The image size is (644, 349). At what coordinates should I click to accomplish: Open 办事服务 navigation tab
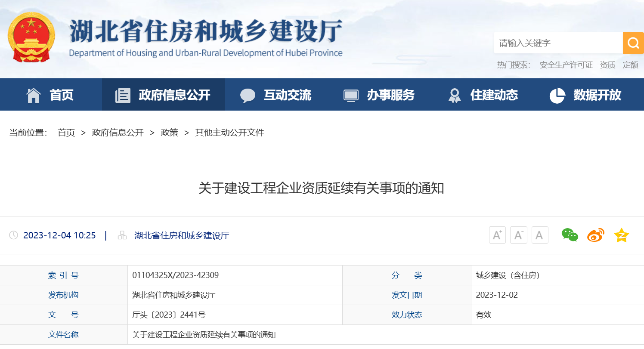[379, 95]
